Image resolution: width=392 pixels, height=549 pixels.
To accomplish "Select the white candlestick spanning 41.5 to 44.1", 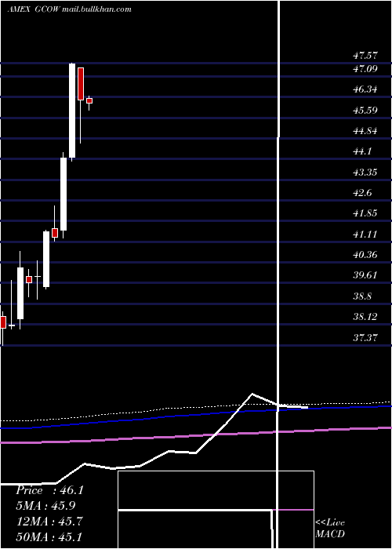I will (x=64, y=194).
